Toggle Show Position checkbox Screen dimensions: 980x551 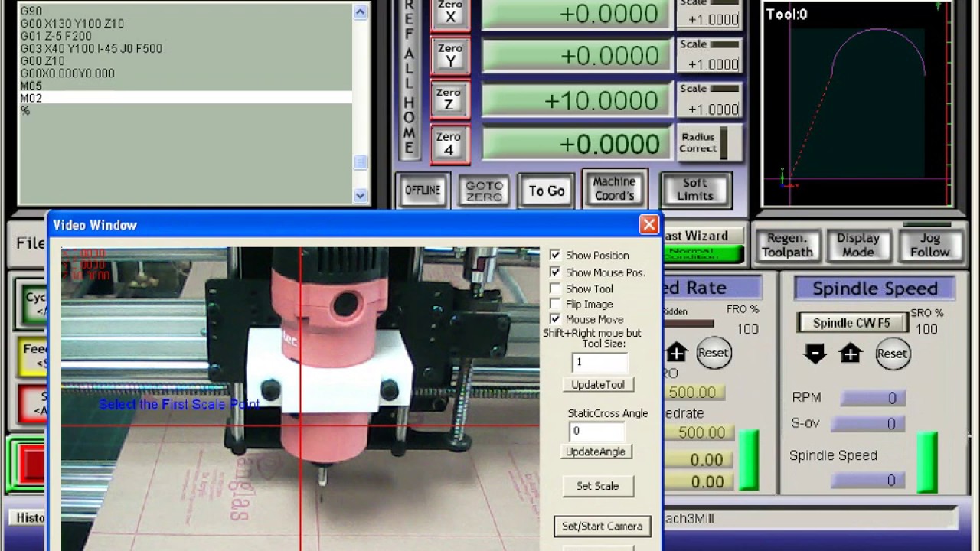click(x=555, y=255)
